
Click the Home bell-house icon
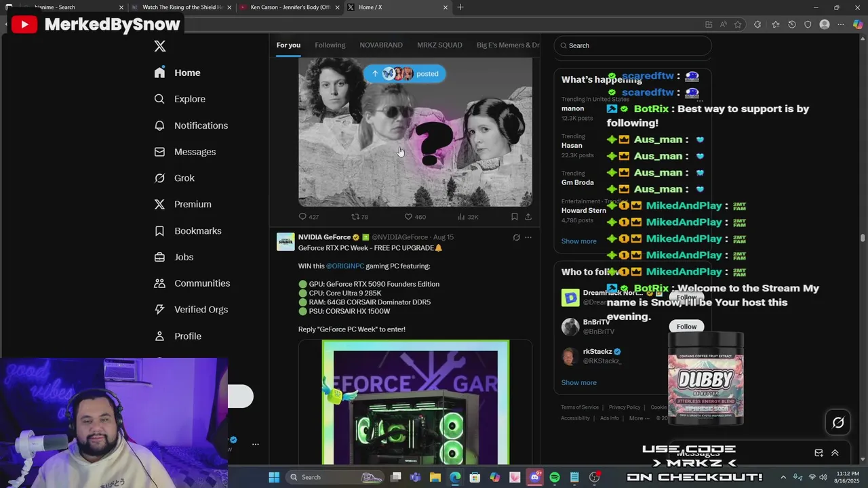tap(159, 73)
